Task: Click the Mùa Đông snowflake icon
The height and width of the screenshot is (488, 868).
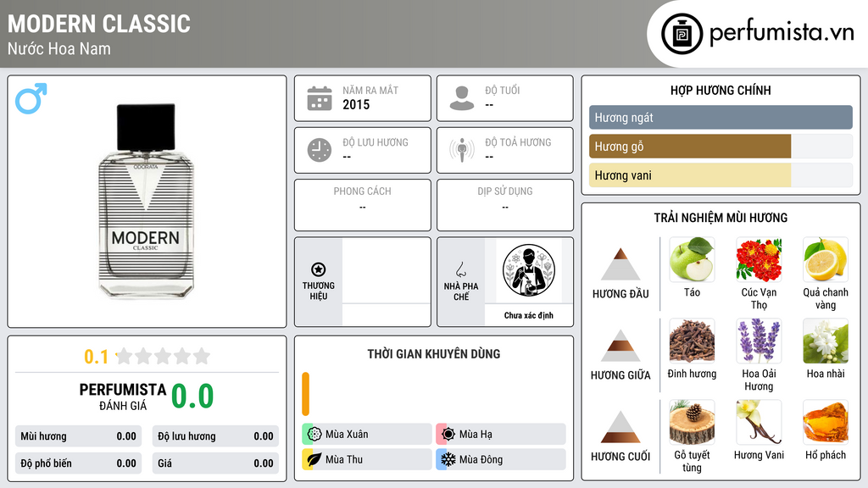Action: pos(448,459)
